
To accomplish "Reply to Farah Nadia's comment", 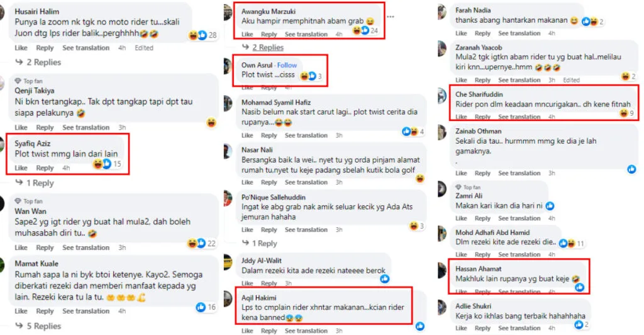I will pos(482,33).
